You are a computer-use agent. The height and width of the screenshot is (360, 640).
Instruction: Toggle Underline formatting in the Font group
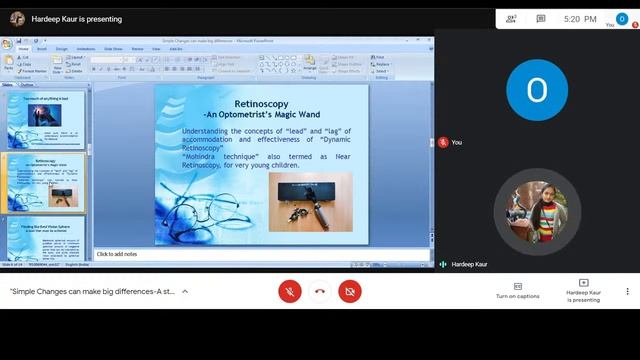click(x=109, y=69)
